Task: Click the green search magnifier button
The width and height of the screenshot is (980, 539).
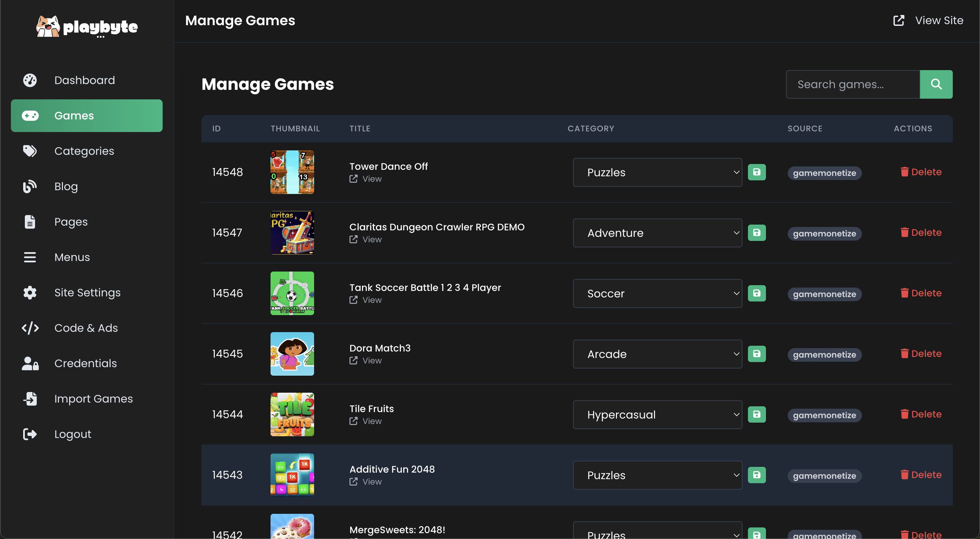Action: pyautogui.click(x=936, y=84)
